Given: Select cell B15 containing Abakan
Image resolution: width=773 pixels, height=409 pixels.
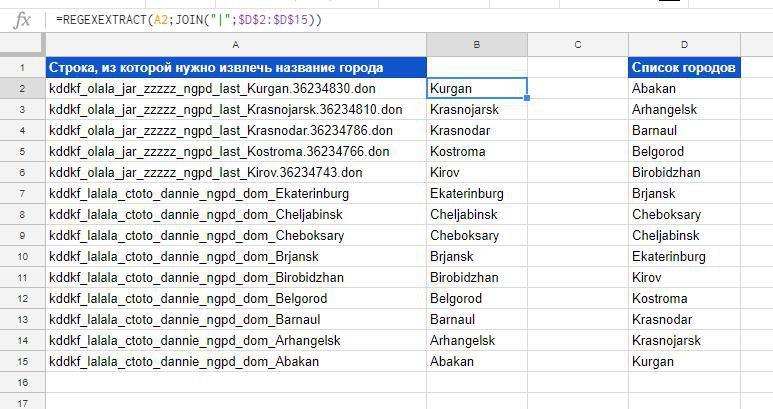Looking at the screenshot, I should 477,362.
